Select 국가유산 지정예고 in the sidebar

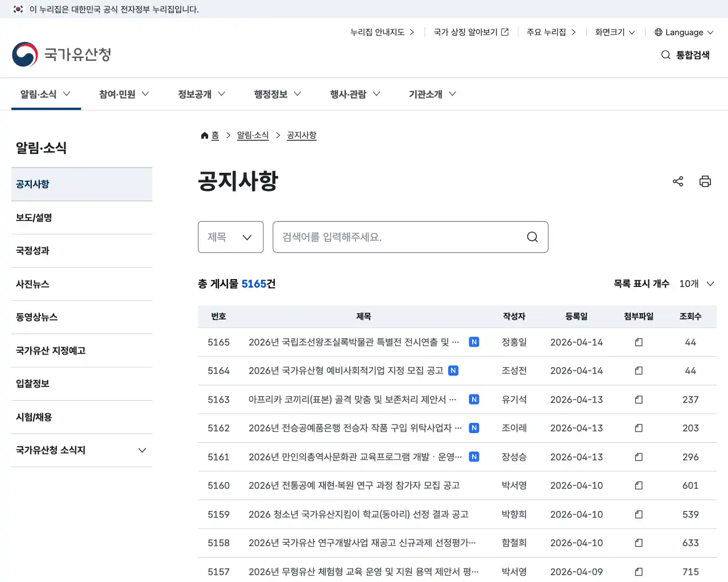(x=82, y=351)
